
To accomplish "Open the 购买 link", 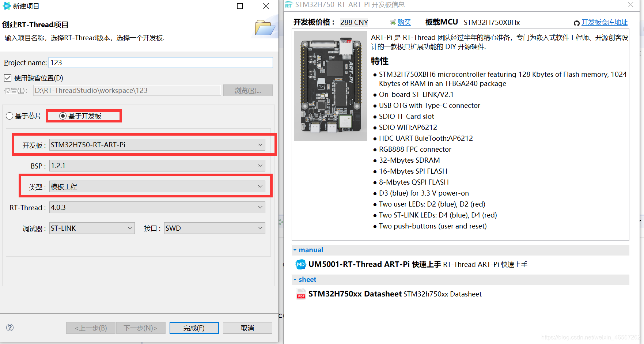I will pyautogui.click(x=404, y=22).
